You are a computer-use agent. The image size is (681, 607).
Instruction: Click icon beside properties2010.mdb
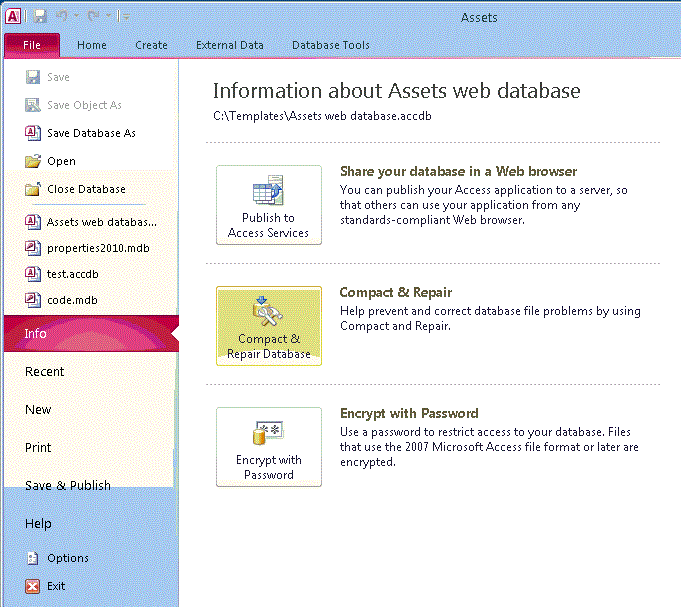33,248
